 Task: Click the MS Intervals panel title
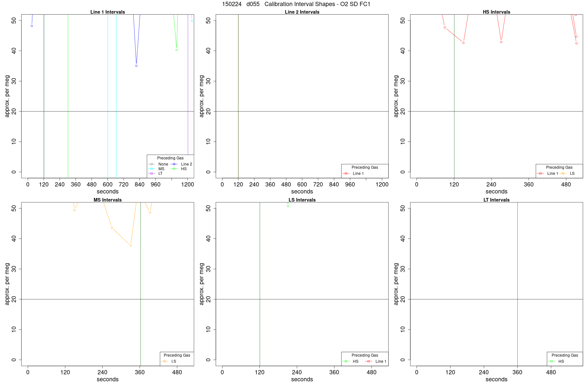click(x=107, y=200)
